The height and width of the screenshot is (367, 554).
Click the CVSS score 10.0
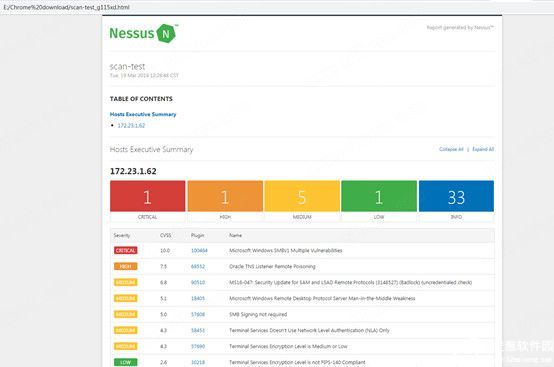pos(165,250)
